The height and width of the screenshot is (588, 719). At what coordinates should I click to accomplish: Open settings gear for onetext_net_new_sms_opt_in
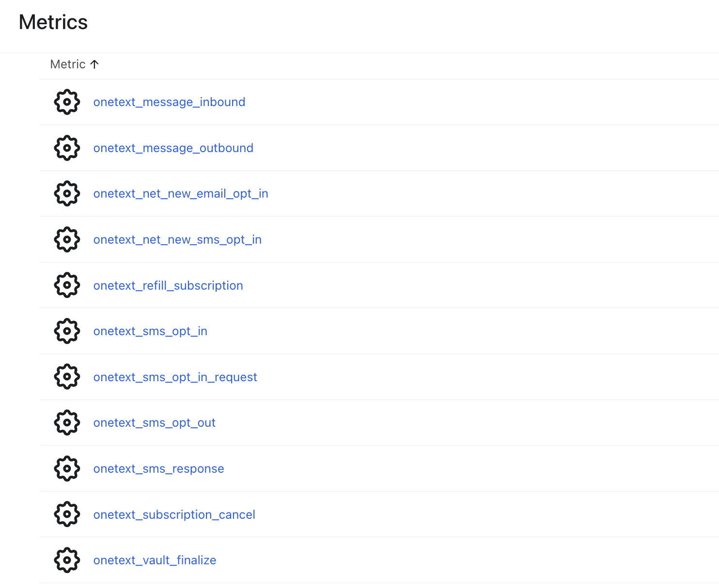66,239
